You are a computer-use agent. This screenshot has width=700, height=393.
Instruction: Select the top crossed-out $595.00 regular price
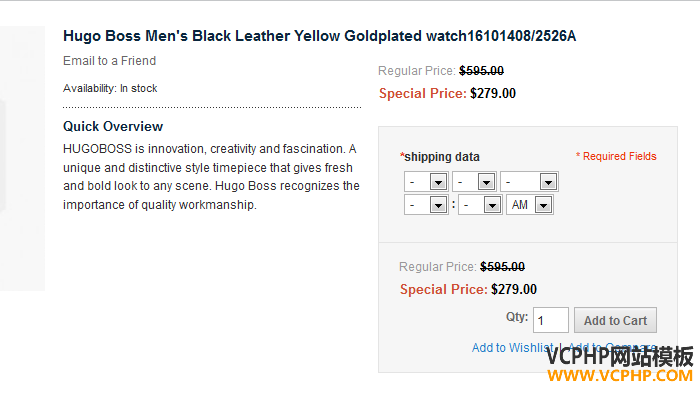(481, 71)
